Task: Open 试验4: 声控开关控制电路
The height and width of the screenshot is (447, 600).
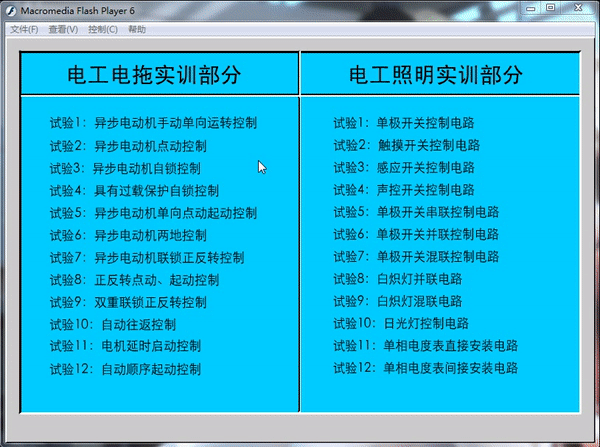Action: pos(404,189)
